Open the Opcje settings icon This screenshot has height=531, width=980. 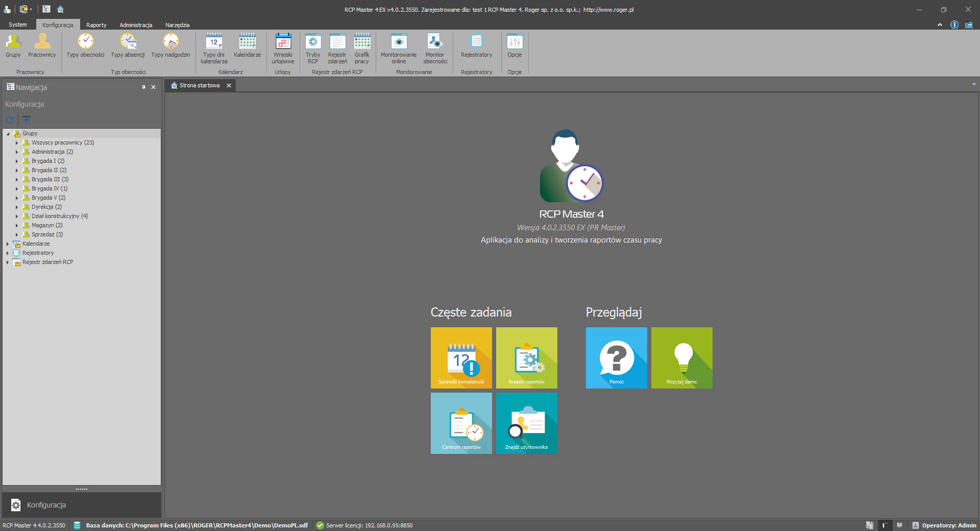point(514,46)
